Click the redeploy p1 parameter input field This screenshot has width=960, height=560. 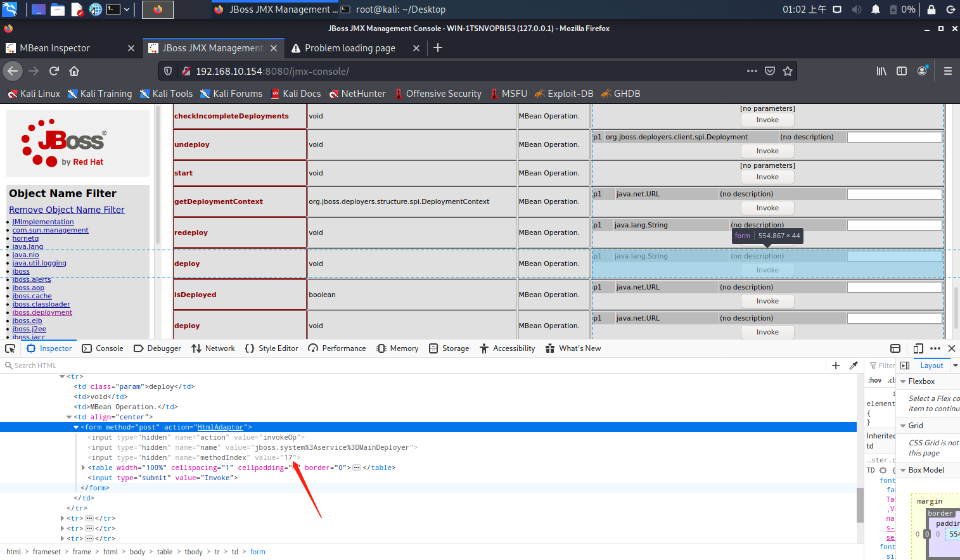click(895, 225)
